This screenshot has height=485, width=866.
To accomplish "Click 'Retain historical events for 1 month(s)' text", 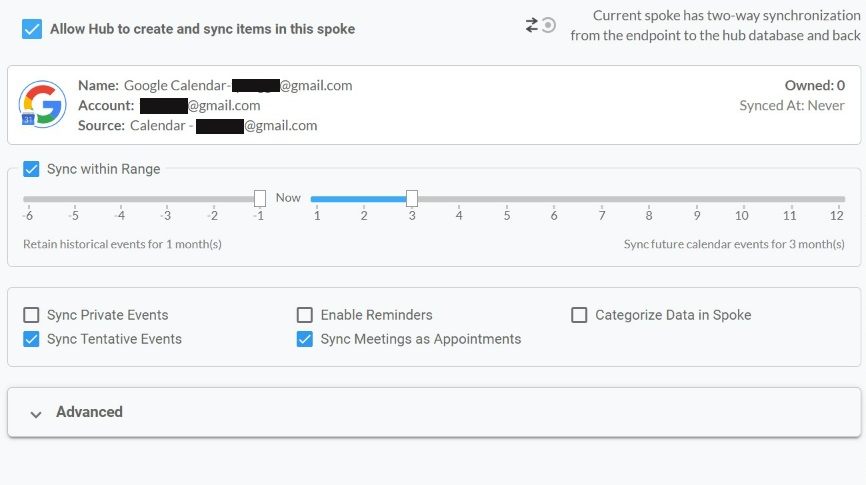I will pyautogui.click(x=122, y=244).
